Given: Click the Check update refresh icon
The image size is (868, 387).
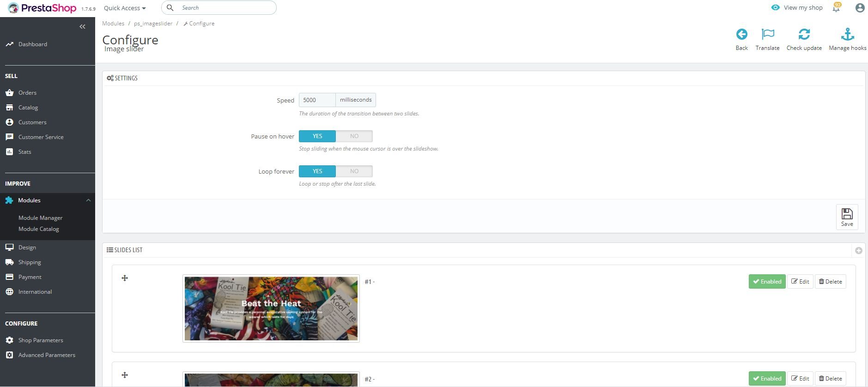Looking at the screenshot, I should click(x=804, y=34).
